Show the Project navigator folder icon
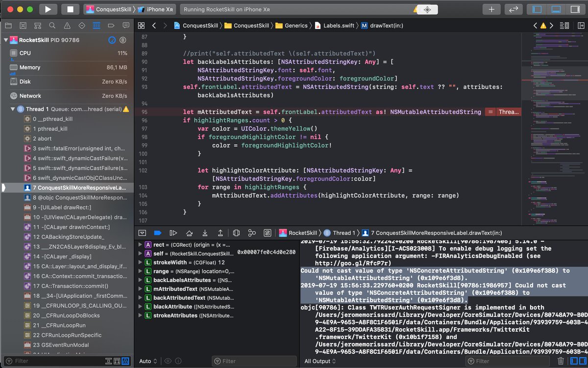The height and width of the screenshot is (368, 588). (x=8, y=25)
